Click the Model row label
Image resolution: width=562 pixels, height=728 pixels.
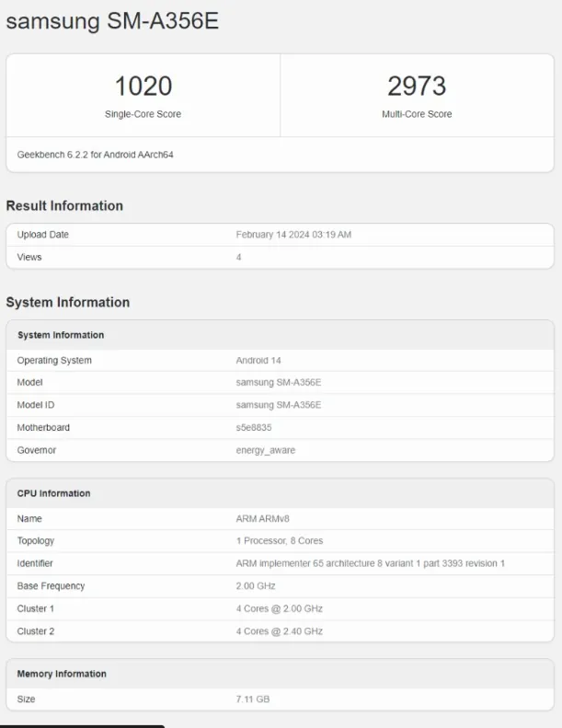click(29, 382)
